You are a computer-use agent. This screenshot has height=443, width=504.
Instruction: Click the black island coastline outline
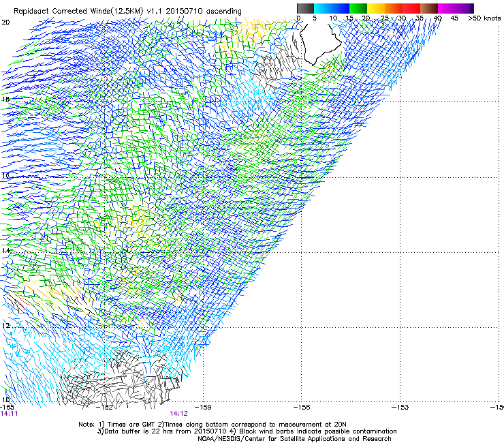(x=321, y=44)
